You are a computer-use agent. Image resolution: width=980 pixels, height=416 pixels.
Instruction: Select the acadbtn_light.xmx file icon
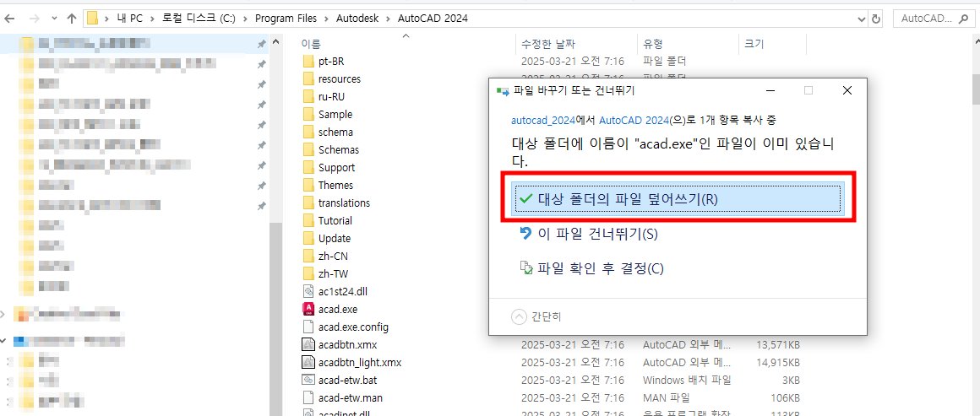pos(308,362)
